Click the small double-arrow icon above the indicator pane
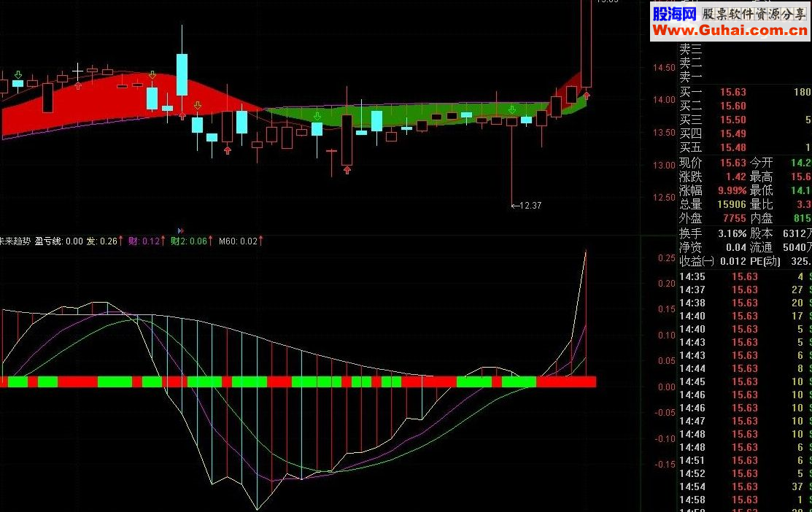 click(x=180, y=230)
